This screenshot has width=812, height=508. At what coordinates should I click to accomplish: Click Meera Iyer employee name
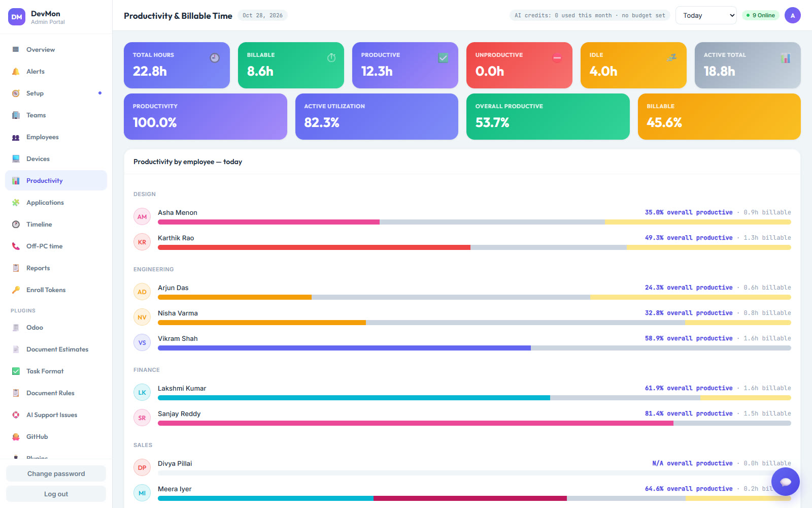click(x=175, y=489)
